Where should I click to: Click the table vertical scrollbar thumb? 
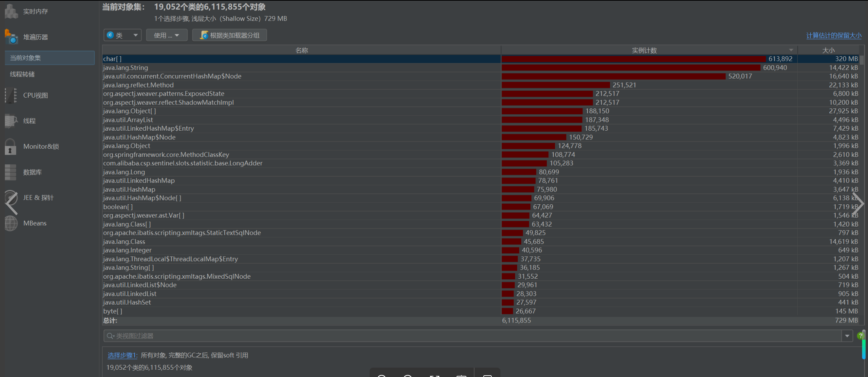(x=862, y=60)
